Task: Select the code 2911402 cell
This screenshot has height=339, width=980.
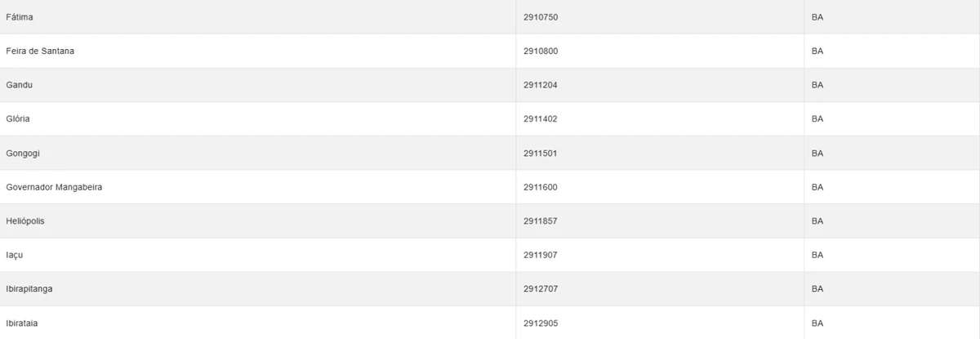Action: click(541, 119)
